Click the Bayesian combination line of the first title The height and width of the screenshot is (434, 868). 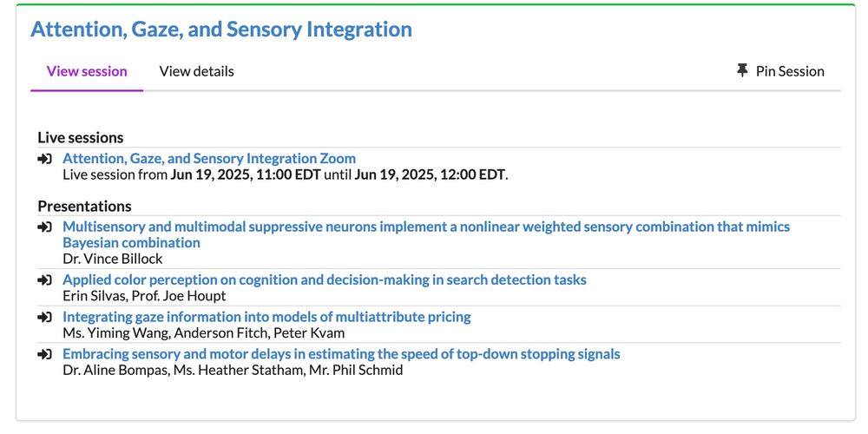[131, 242]
